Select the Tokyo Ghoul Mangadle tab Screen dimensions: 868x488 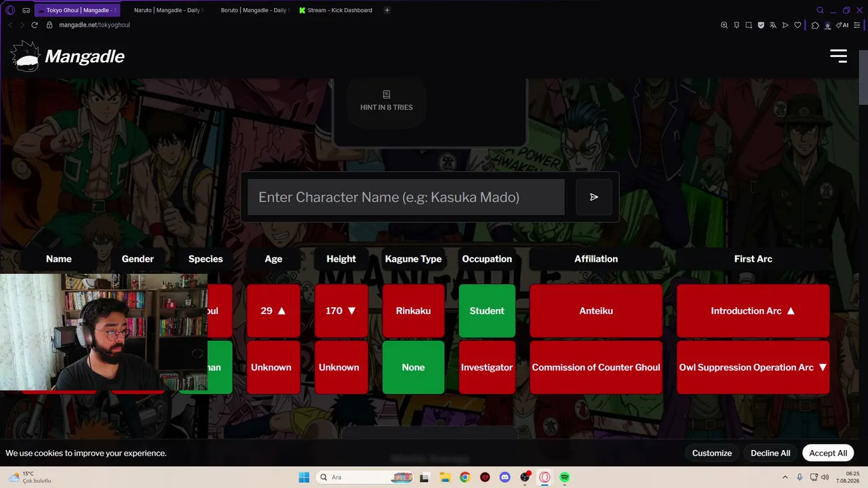coord(77,10)
